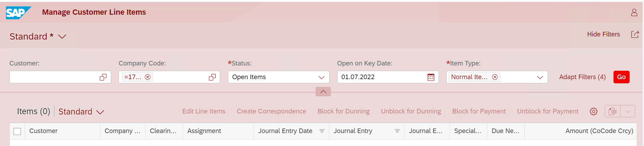This screenshot has width=644, height=146.
Task: Open calendar picker for Open on Key Date
Action: click(431, 77)
